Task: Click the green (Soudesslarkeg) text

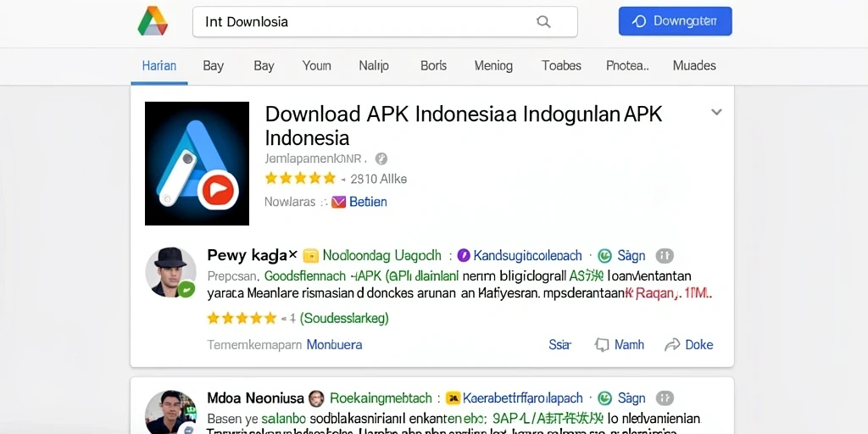Action: pos(344,319)
